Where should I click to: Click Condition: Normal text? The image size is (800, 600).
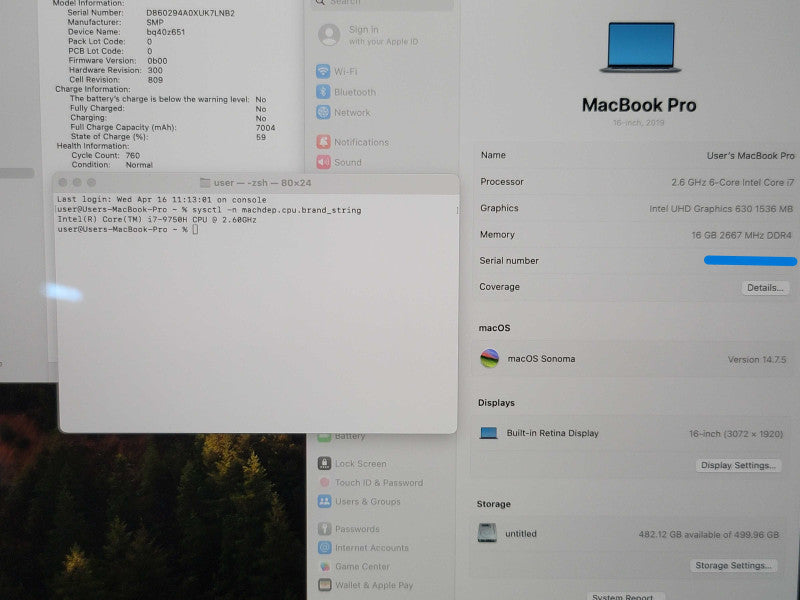pyautogui.click(x=112, y=165)
